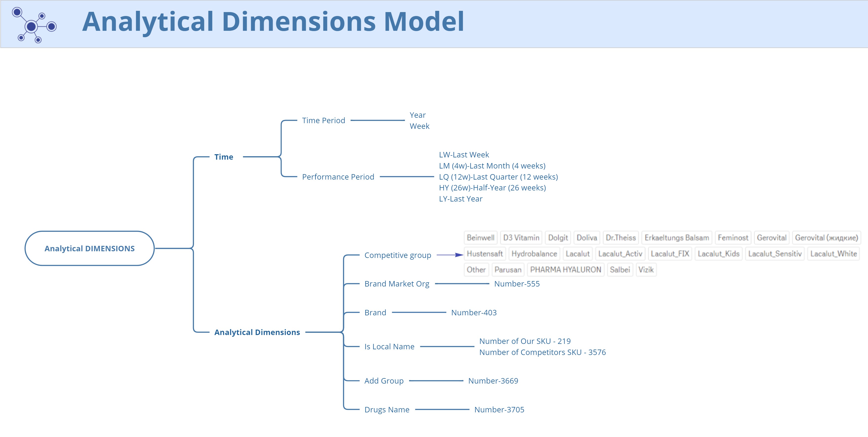This screenshot has width=868, height=437.
Task: Select the Analytical DIMENSIONS root node
Action: (90, 249)
